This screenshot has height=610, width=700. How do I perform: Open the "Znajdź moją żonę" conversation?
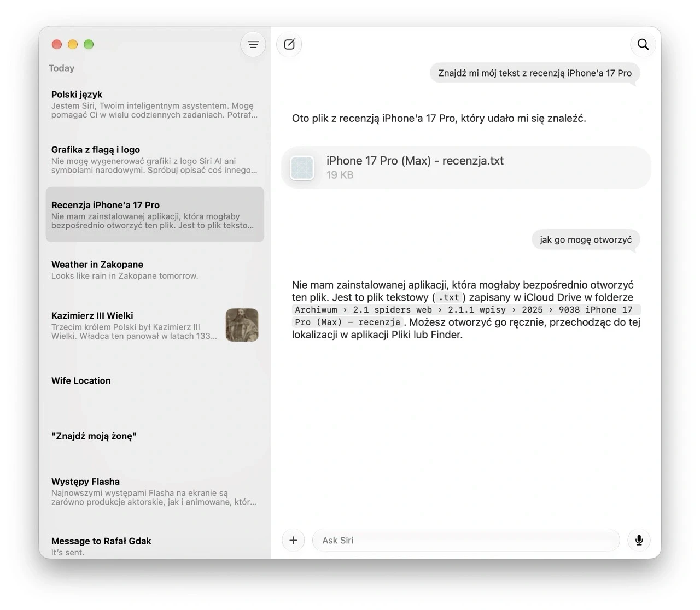point(155,436)
